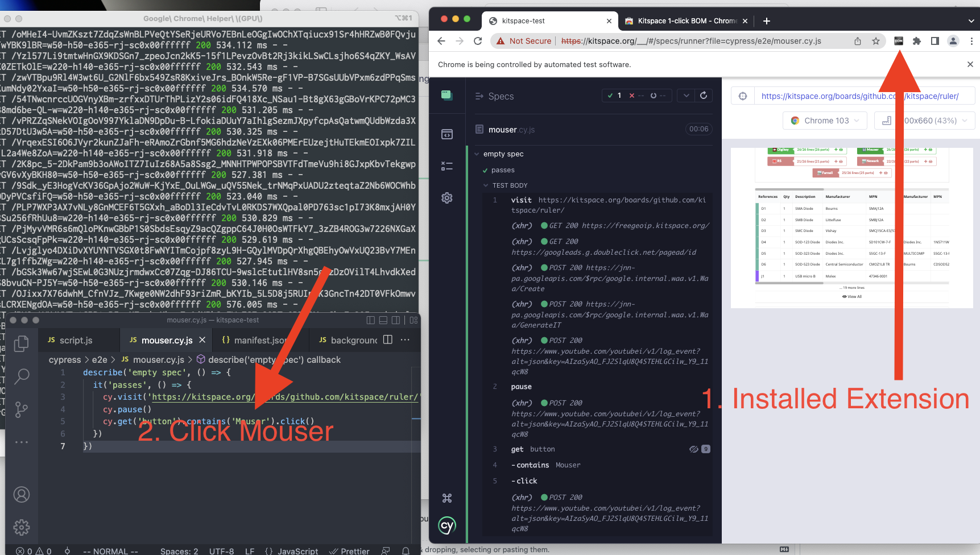980x555 pixels.
Task: Open Chrome tab search chevron
Action: click(971, 21)
